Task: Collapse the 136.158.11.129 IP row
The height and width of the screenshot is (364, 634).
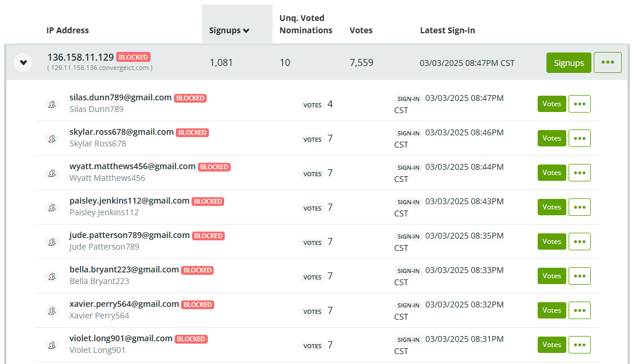Action: click(x=23, y=62)
